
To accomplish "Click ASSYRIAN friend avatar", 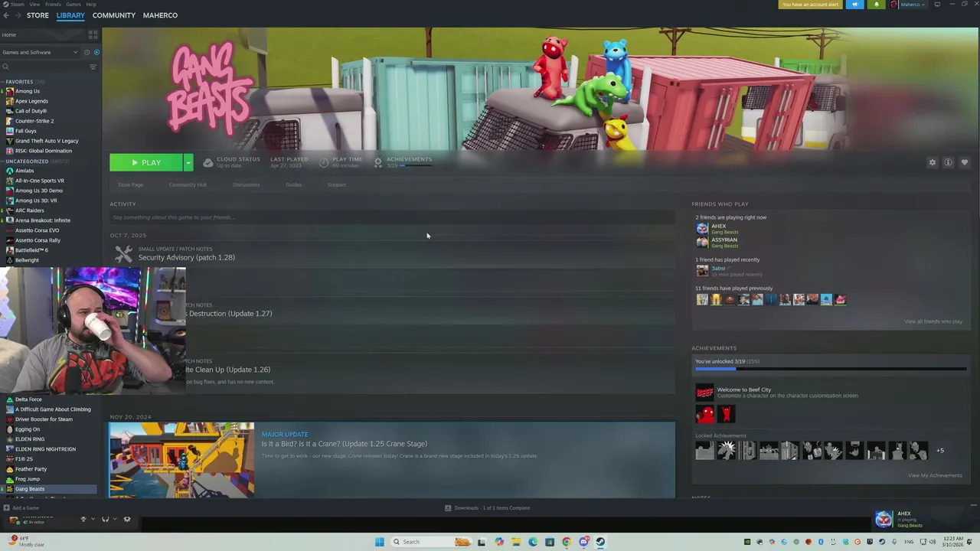I will [702, 243].
